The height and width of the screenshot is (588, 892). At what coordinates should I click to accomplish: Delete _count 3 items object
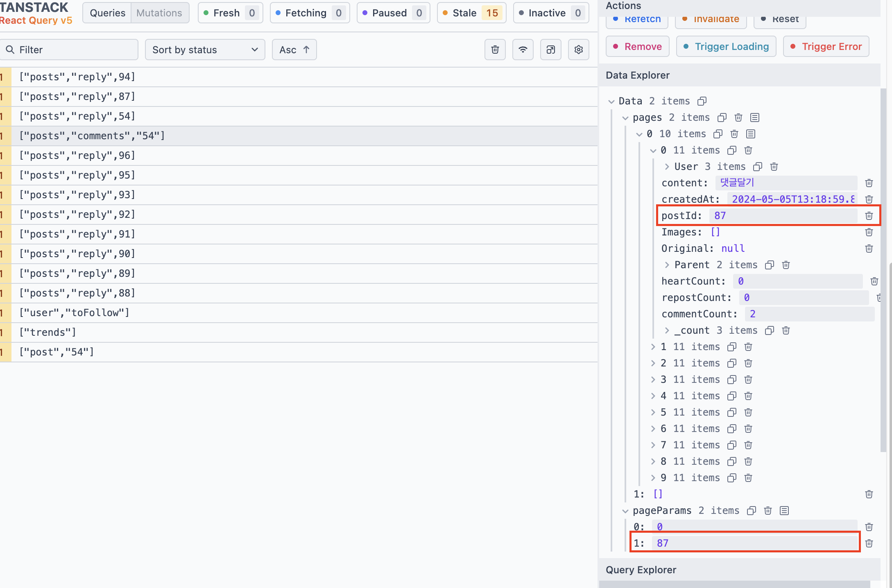click(x=786, y=330)
